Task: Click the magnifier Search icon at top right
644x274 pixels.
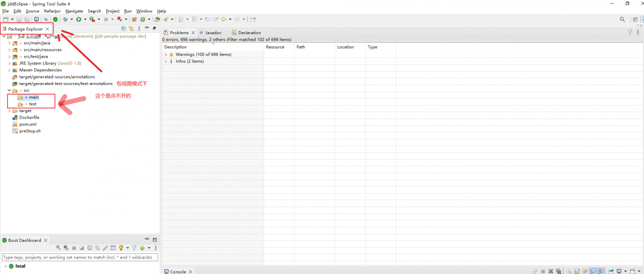Action: click(622, 20)
